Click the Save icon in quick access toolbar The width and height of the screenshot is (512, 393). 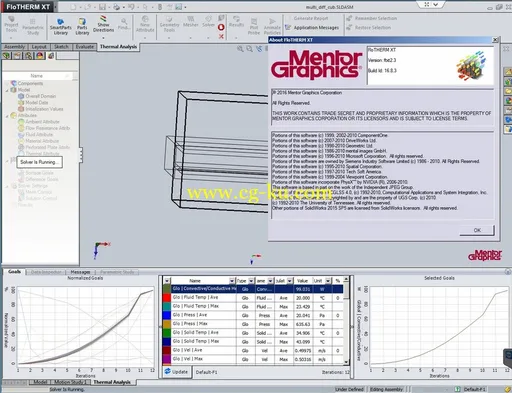102,7
